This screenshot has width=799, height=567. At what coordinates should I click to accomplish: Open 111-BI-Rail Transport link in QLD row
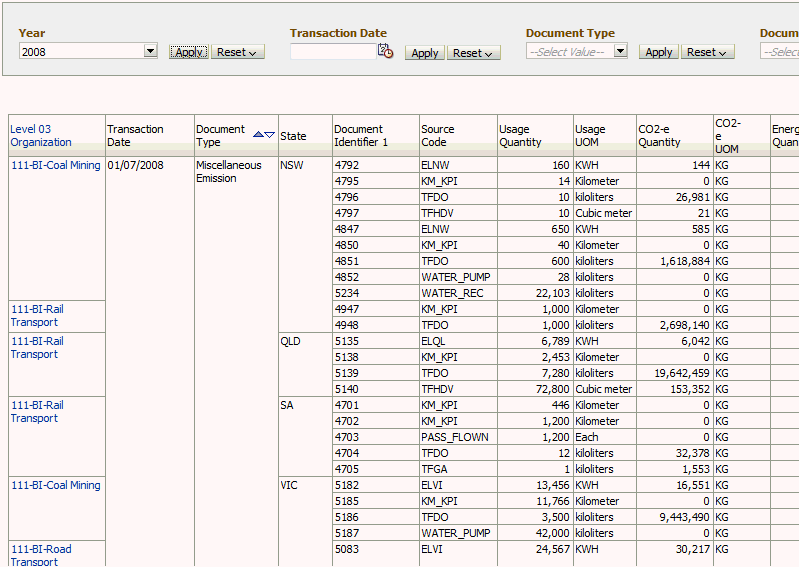(37, 347)
